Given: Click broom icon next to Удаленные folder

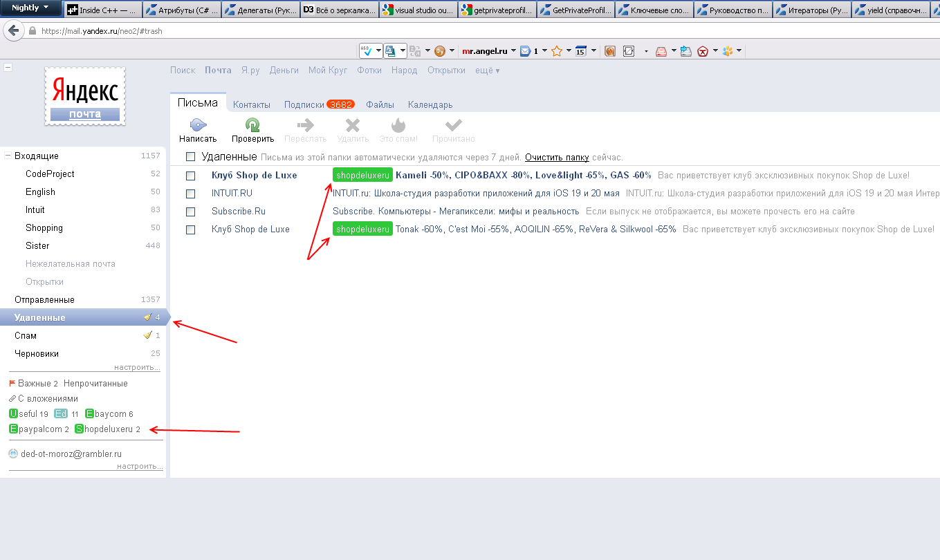Looking at the screenshot, I should pyautogui.click(x=147, y=317).
